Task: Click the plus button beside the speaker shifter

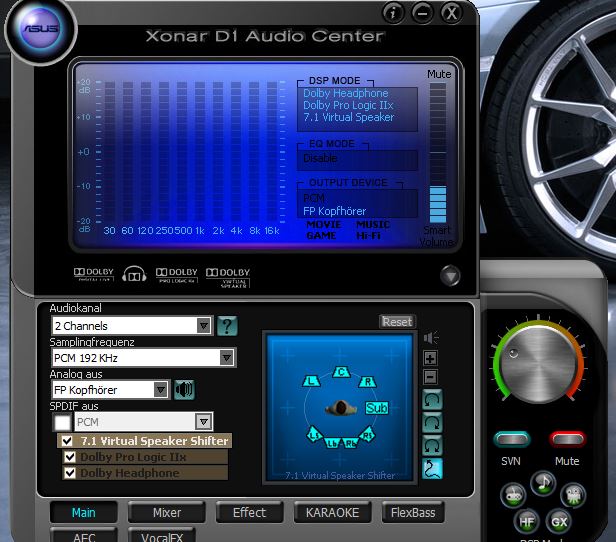Action: click(x=431, y=358)
